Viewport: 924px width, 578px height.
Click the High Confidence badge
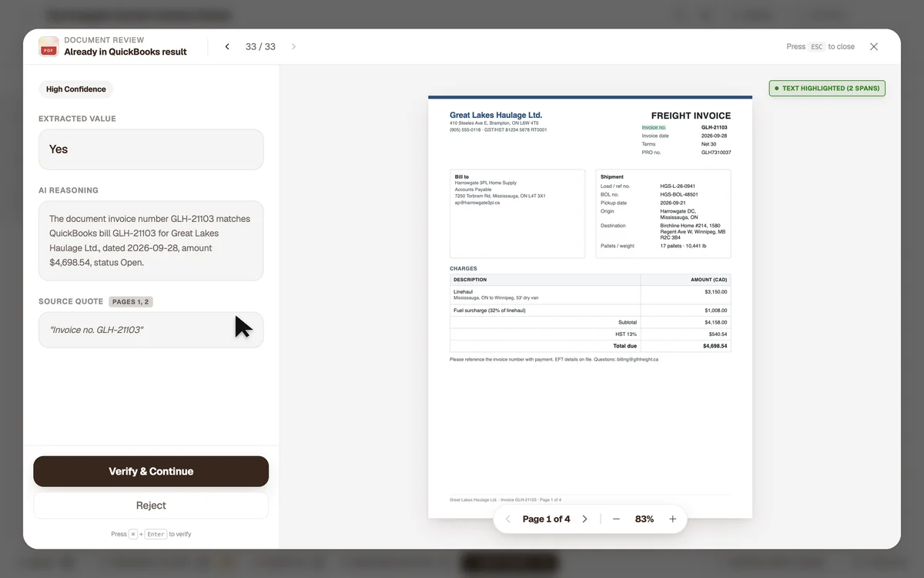(x=75, y=89)
